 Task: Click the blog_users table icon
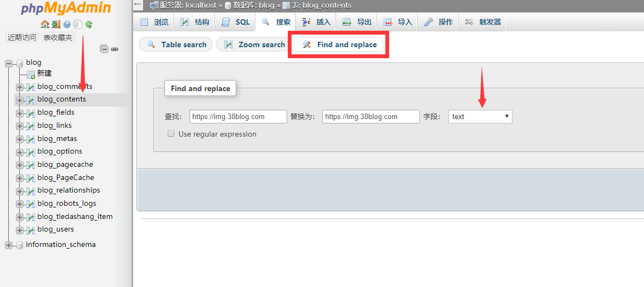[x=30, y=230]
